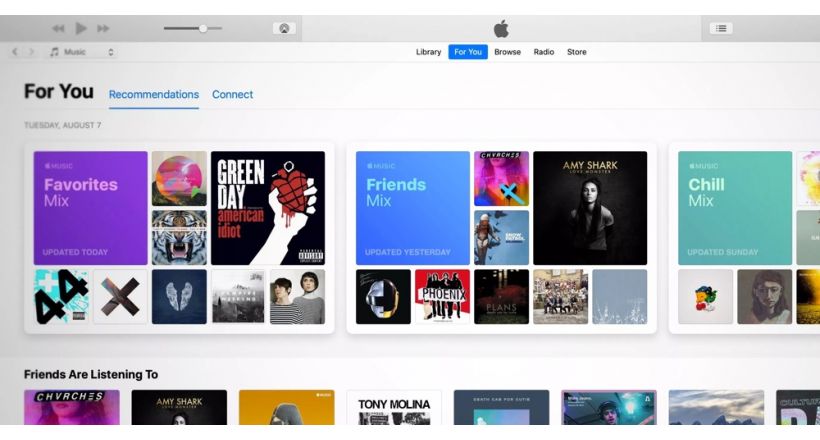Open the two people striped shirts cover

click(x=298, y=297)
